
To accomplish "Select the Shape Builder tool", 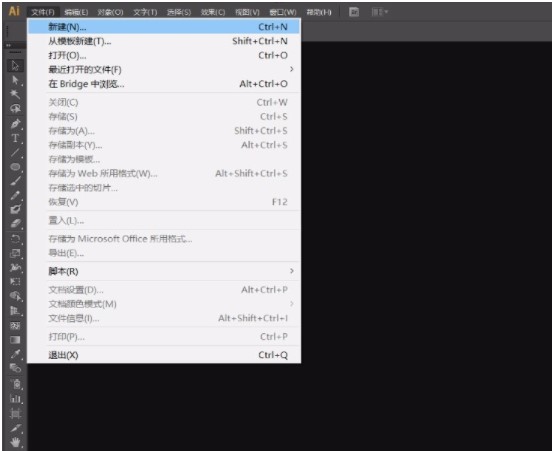I will click(x=15, y=296).
